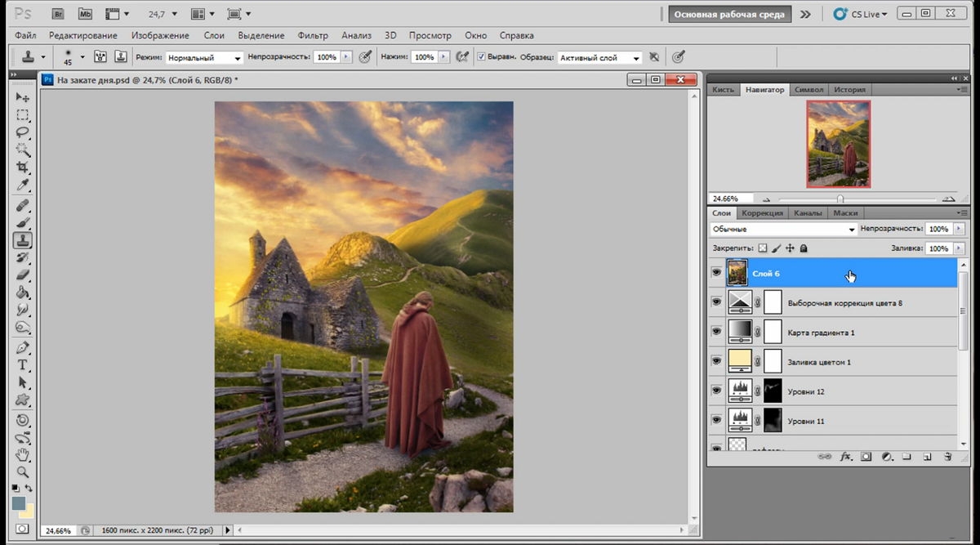
Task: Select the Paint Bucket tool
Action: pos(23,293)
